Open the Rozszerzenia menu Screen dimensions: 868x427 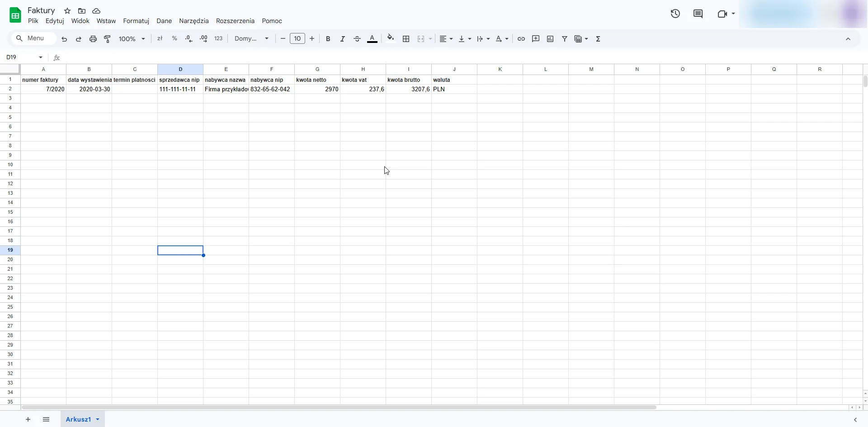click(x=235, y=21)
